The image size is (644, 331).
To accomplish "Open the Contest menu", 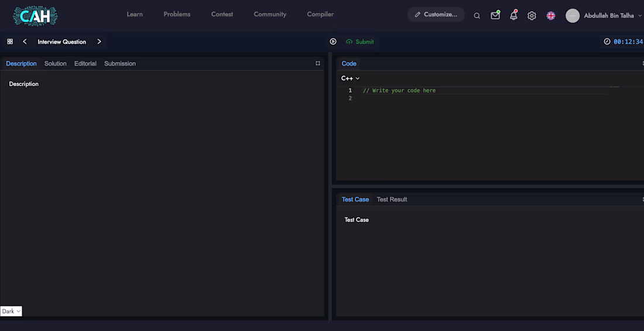I will 222,15.
